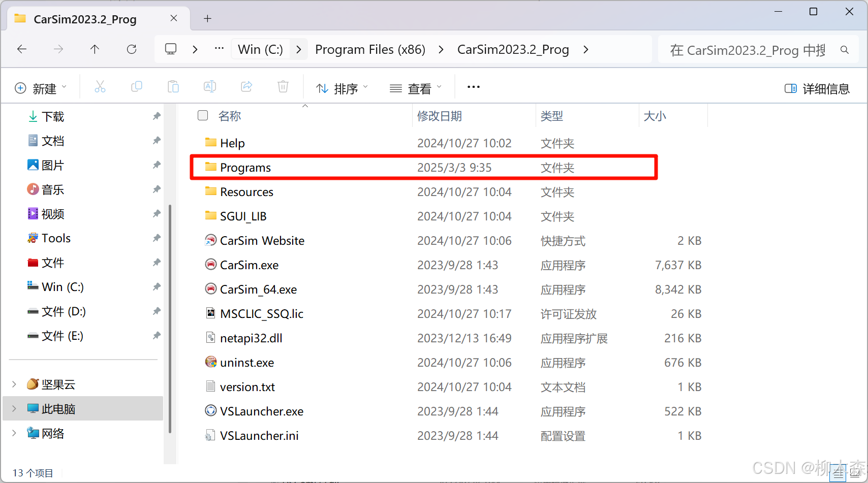
Task: Click the sidebar vertical scrollbar
Action: pyautogui.click(x=170, y=319)
